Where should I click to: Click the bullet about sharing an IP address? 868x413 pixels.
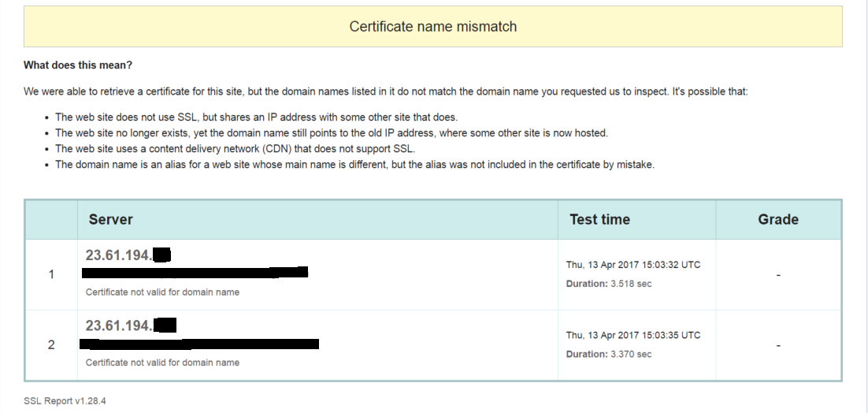(267, 117)
